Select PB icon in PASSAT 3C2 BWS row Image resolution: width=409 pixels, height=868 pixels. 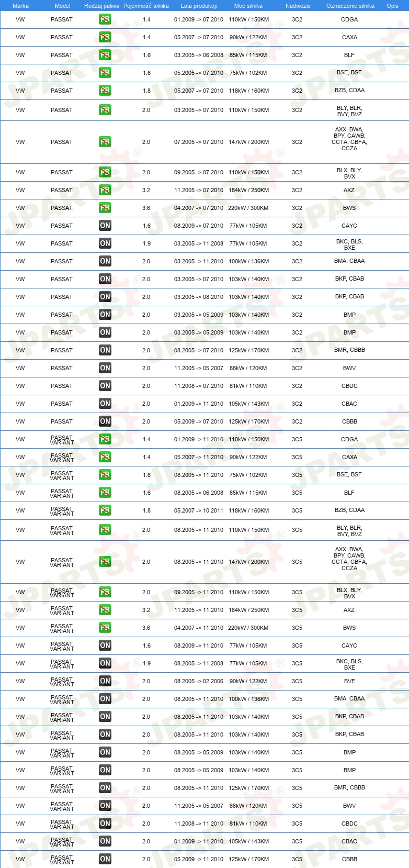(105, 208)
